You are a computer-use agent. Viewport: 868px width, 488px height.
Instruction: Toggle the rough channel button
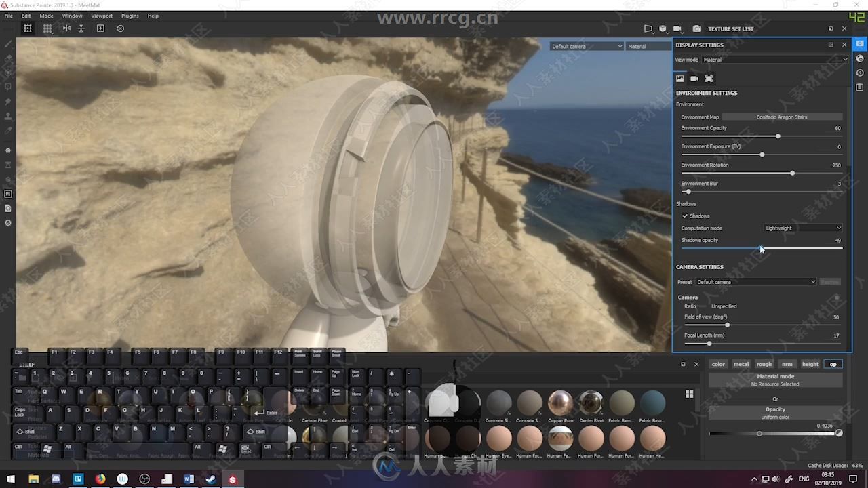point(764,364)
